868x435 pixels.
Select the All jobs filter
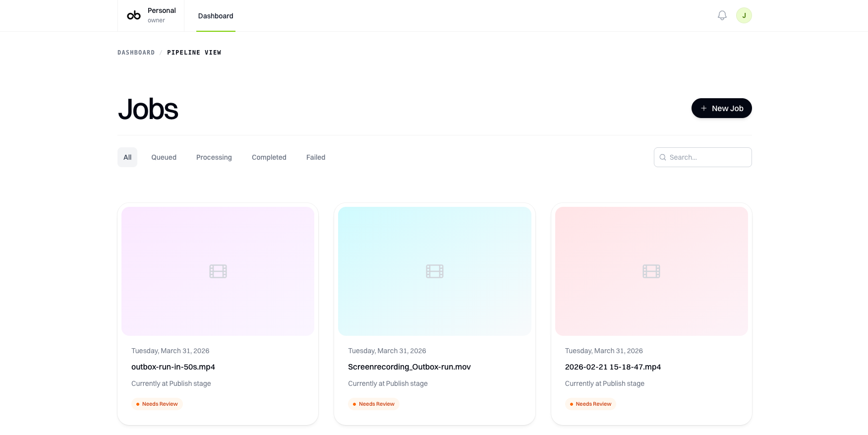[x=127, y=157]
